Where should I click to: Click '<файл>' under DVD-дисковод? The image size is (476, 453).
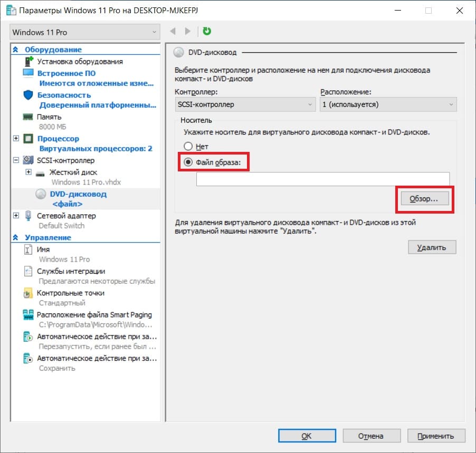tap(68, 204)
